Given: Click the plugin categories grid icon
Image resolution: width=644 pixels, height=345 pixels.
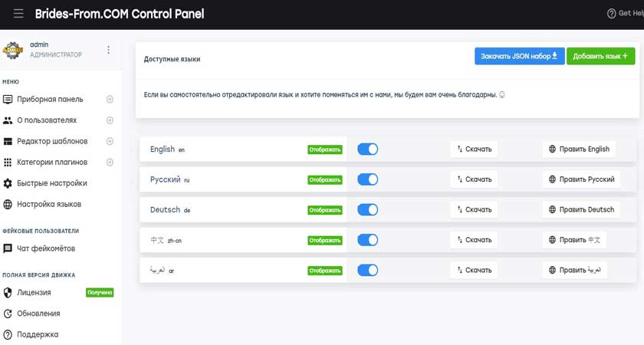Looking at the screenshot, I should click(8, 163).
